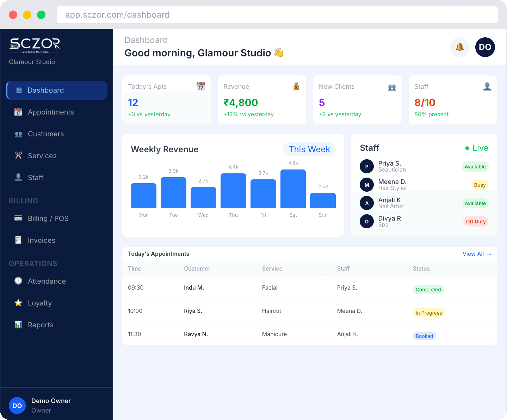Click the Customers people icon in sidebar
The image size is (507, 420).
click(x=18, y=134)
